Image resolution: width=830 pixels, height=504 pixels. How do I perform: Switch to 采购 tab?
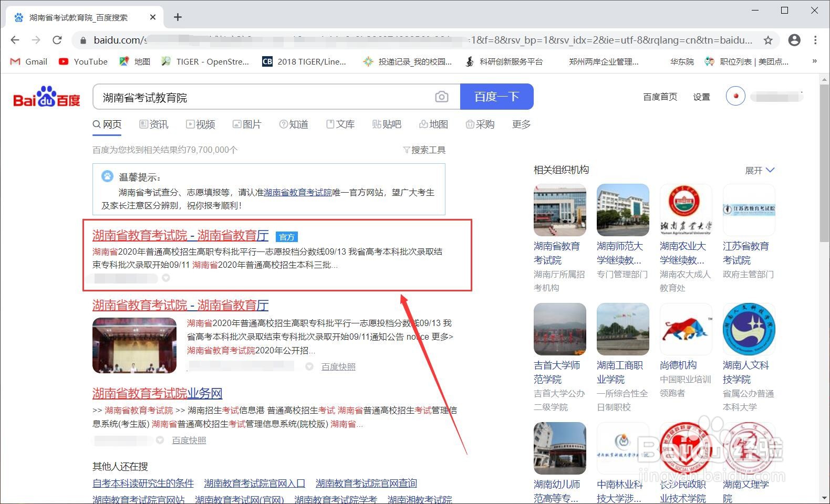(480, 124)
